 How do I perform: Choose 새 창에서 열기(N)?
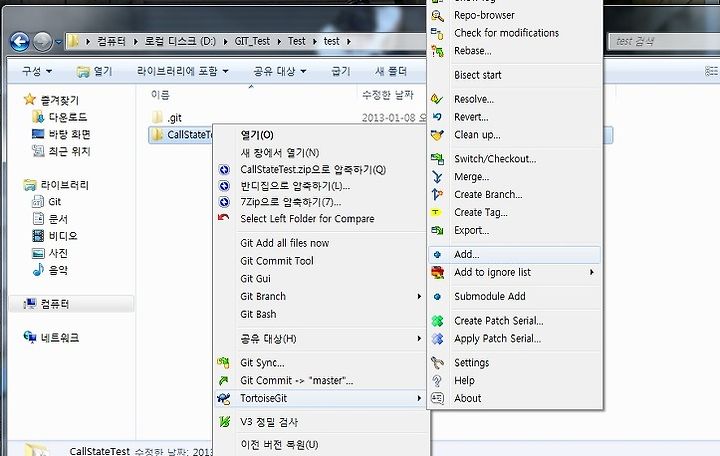280,152
